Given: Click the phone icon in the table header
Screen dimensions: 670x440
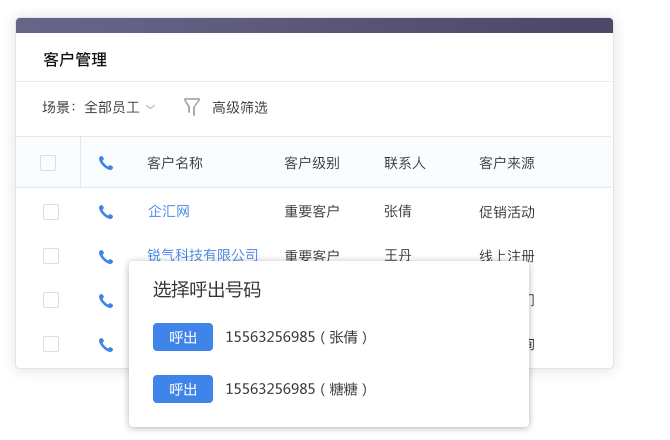Looking at the screenshot, I should pos(106,163).
